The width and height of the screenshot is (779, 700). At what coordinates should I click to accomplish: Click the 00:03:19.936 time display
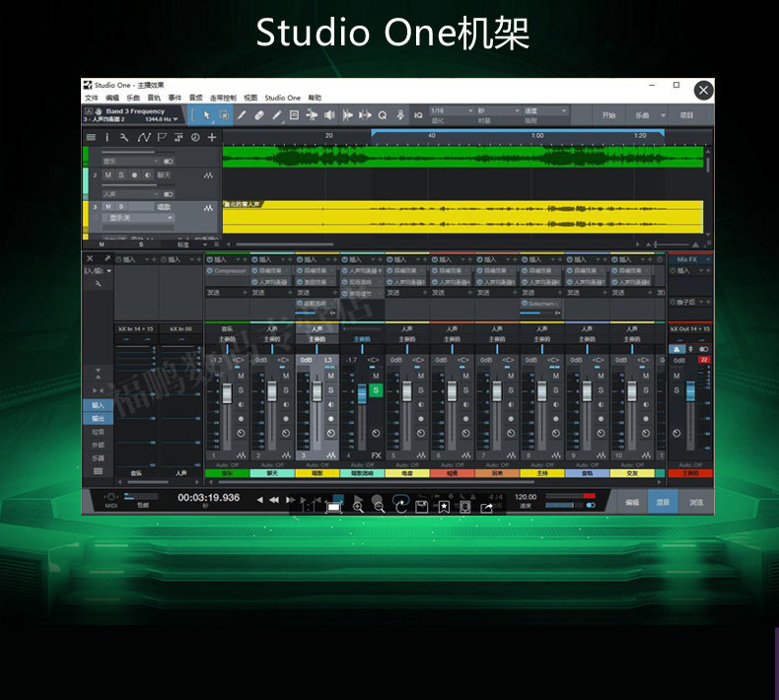tap(209, 497)
